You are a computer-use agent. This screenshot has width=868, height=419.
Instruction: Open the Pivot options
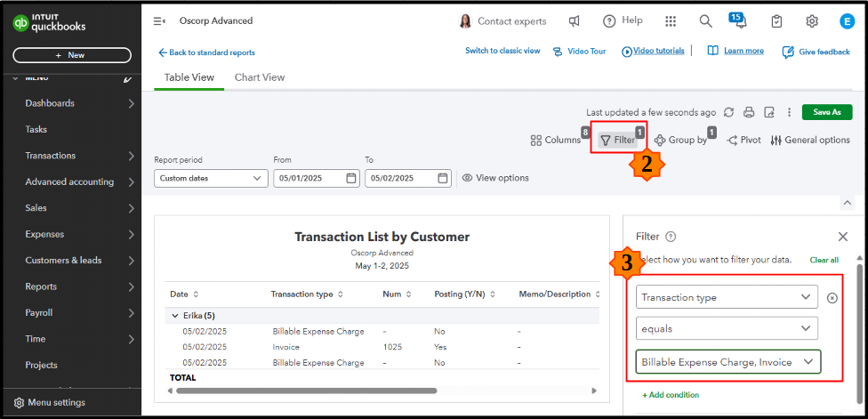click(744, 140)
